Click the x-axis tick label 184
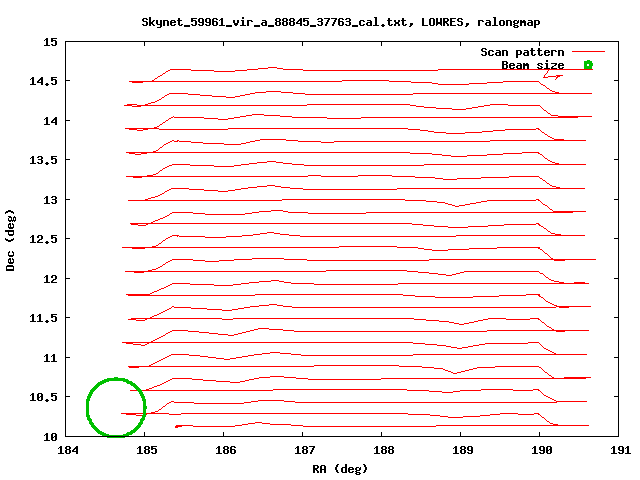Viewport: 640px width, 480px height. tap(68, 450)
